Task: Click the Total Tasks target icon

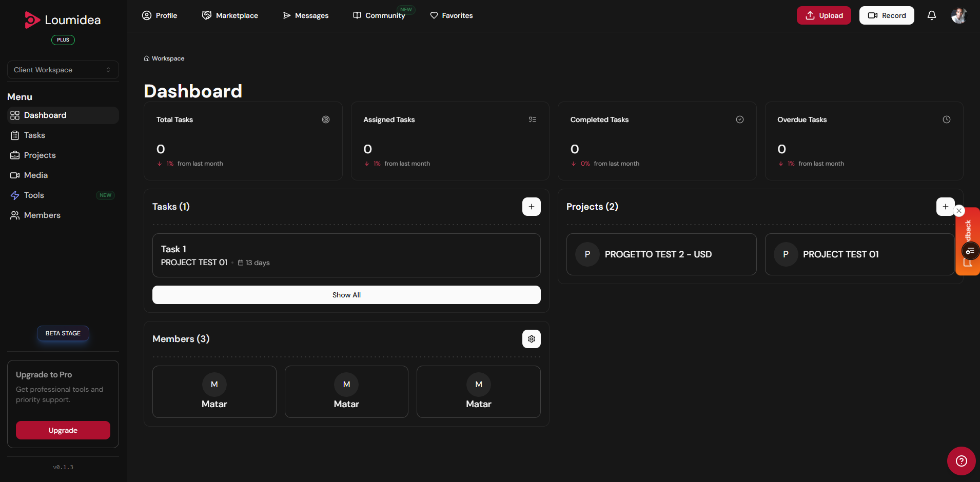Action: [x=326, y=119]
